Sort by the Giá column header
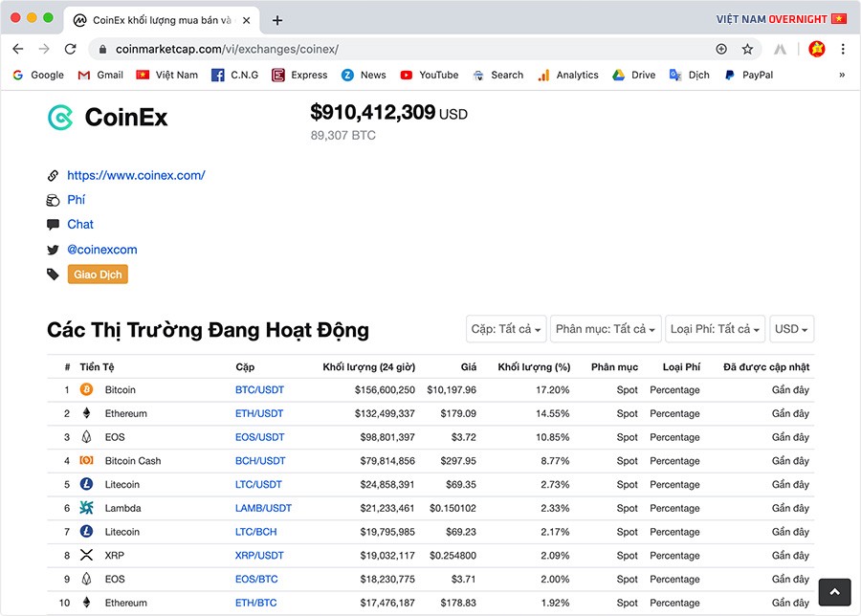The width and height of the screenshot is (861, 616). [x=469, y=366]
